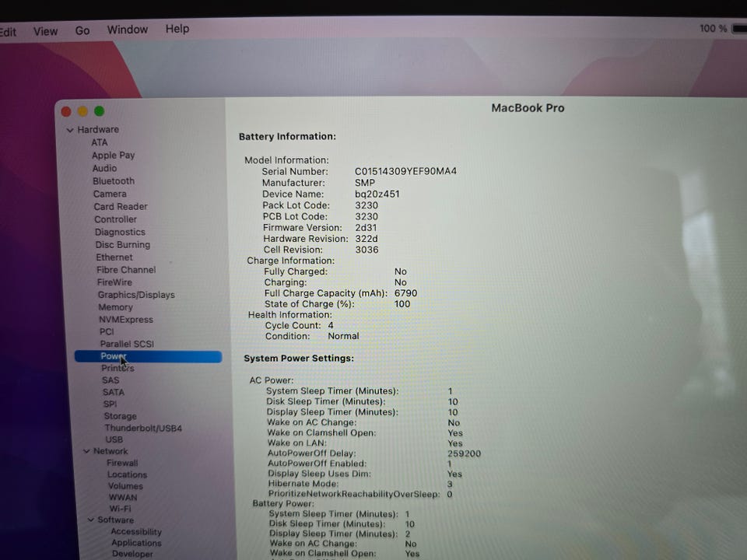Select Memory in the sidebar

click(x=115, y=307)
